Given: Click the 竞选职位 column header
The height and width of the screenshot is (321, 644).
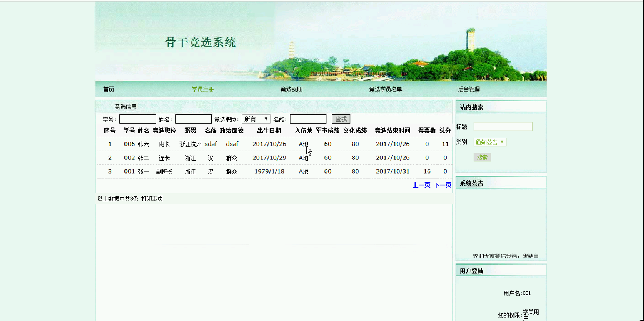Looking at the screenshot, I should (165, 131).
